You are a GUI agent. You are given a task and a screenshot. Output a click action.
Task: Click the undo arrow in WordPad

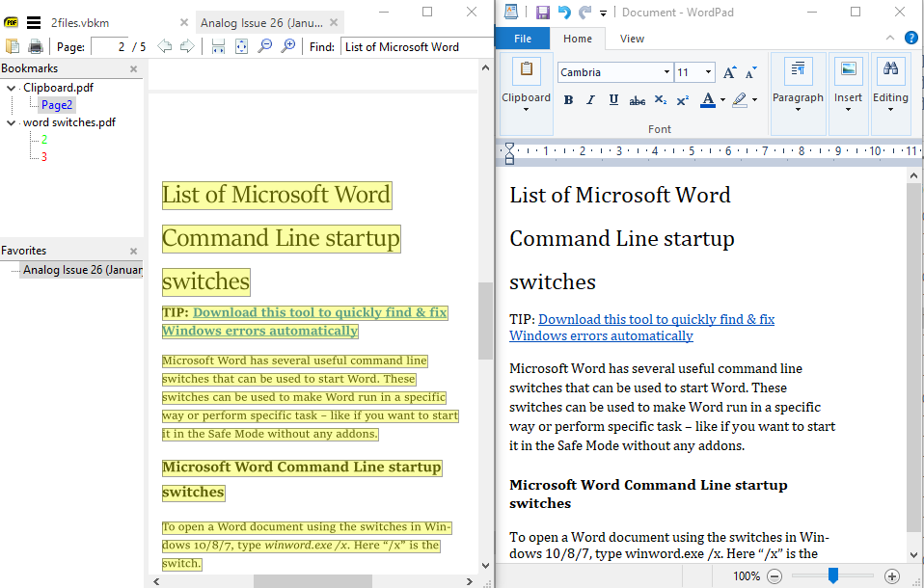[564, 13]
